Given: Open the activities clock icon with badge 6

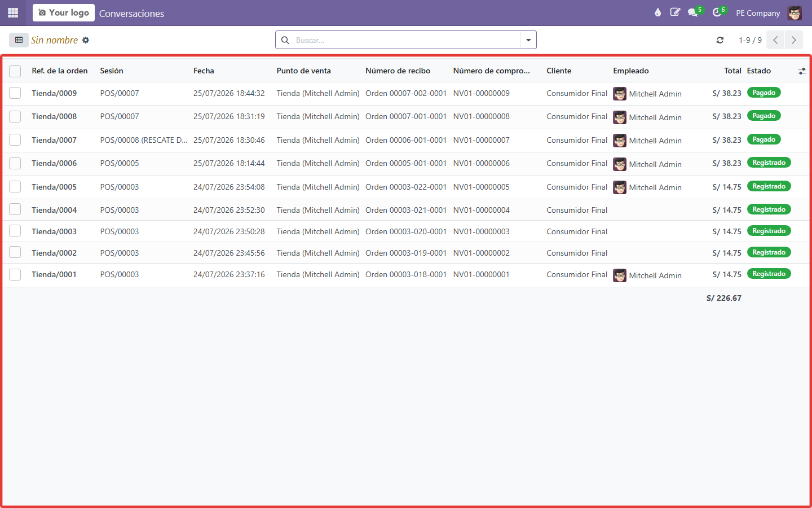Looking at the screenshot, I should [x=718, y=12].
